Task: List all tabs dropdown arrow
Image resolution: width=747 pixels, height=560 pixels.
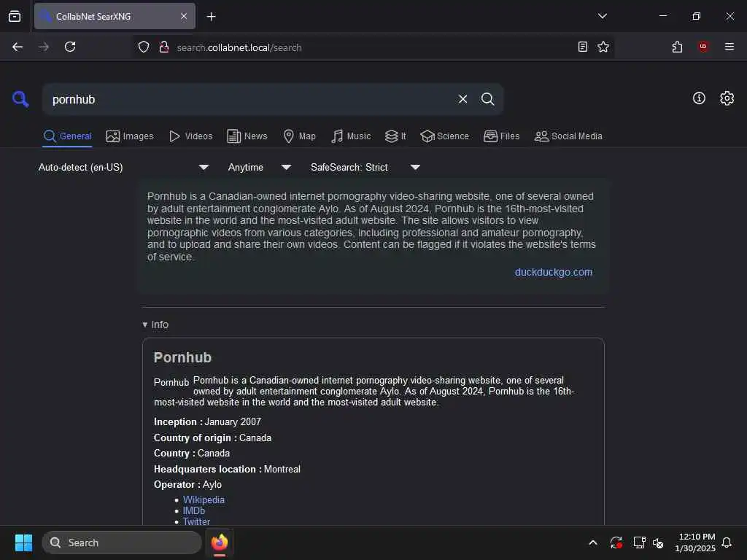Action: [602, 16]
